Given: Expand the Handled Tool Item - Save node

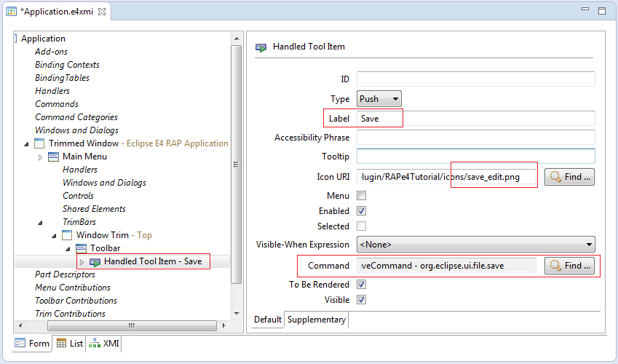Looking at the screenshot, I should coord(82,262).
